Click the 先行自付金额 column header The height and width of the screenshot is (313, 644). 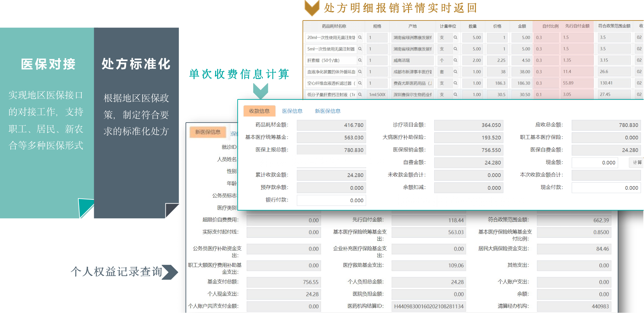click(x=577, y=26)
